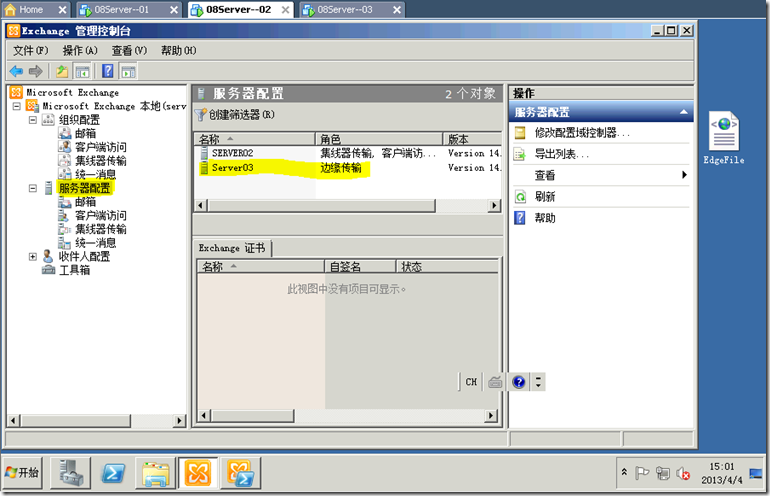770x496 pixels.
Task: Click the server list left scroll arrow
Action: [200, 205]
